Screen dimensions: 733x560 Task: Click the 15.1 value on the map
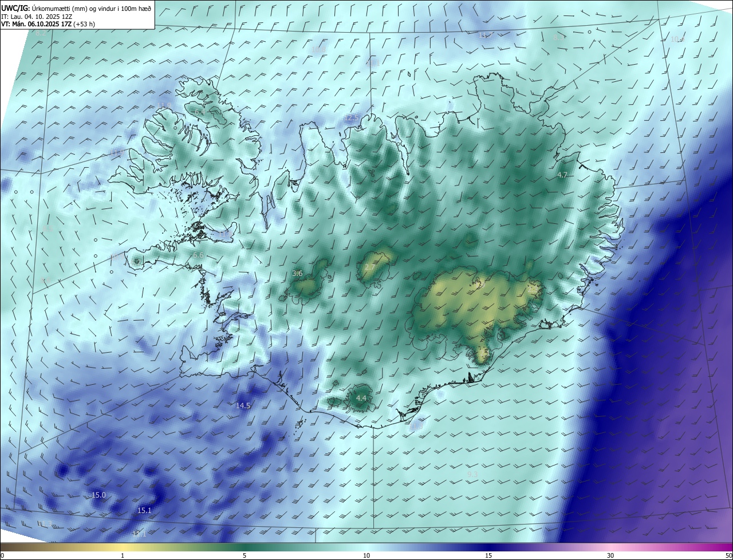click(x=144, y=510)
